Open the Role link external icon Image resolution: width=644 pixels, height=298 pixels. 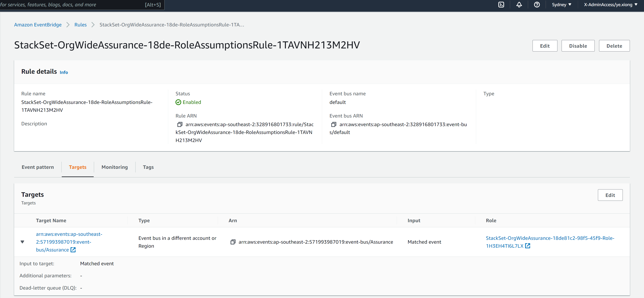528,246
